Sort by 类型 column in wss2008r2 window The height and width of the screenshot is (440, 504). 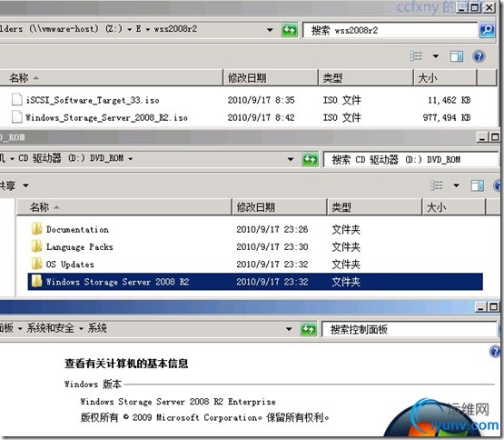[366, 77]
